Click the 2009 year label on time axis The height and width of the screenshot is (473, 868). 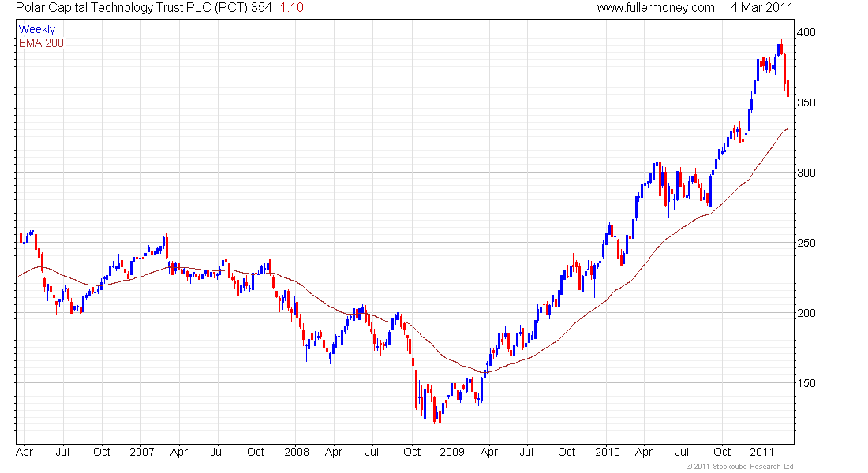451,452
